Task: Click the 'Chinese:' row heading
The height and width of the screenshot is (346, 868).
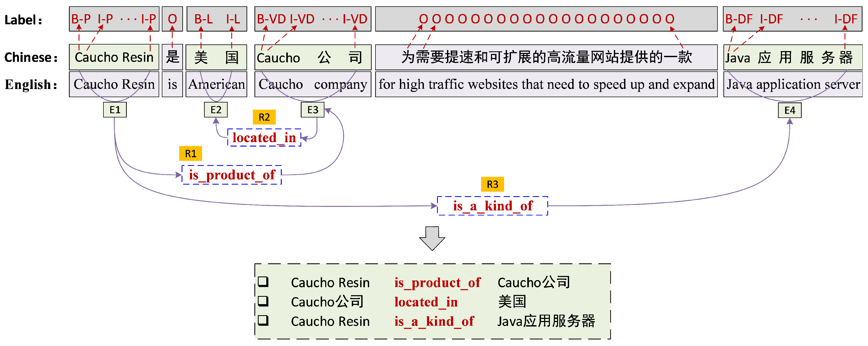Action: [31, 57]
